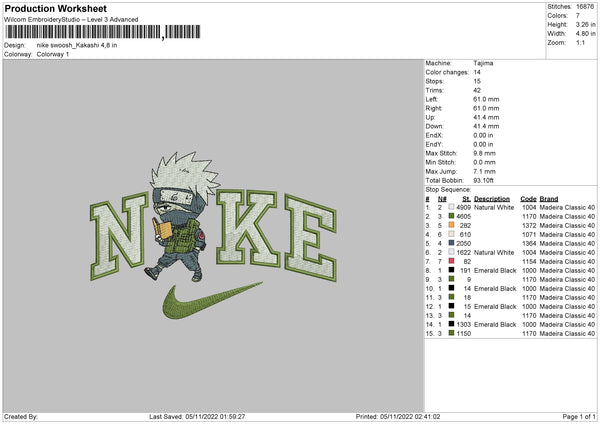This screenshot has height=424, width=600.
Task: Click the red swatch in stop row 7
Action: tap(452, 261)
